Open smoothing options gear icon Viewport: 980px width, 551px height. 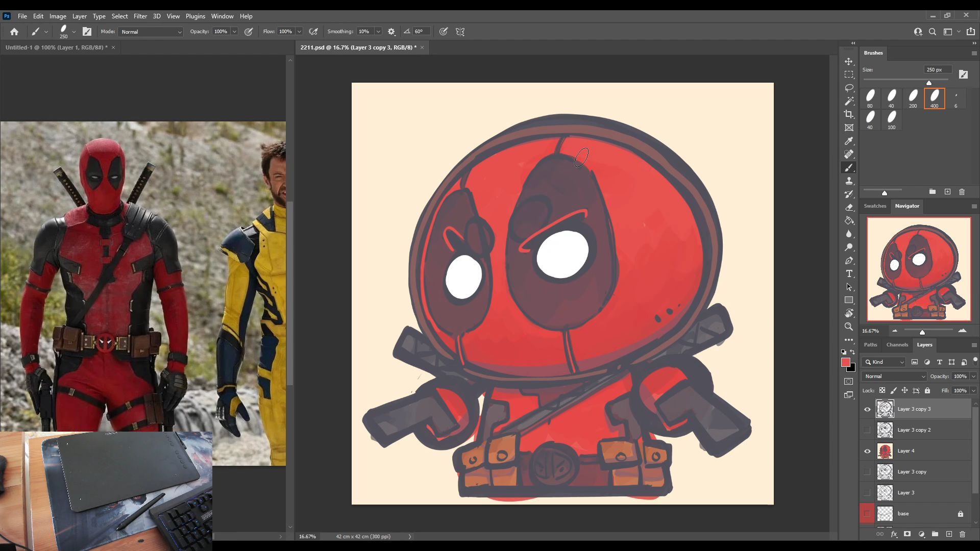[391, 32]
